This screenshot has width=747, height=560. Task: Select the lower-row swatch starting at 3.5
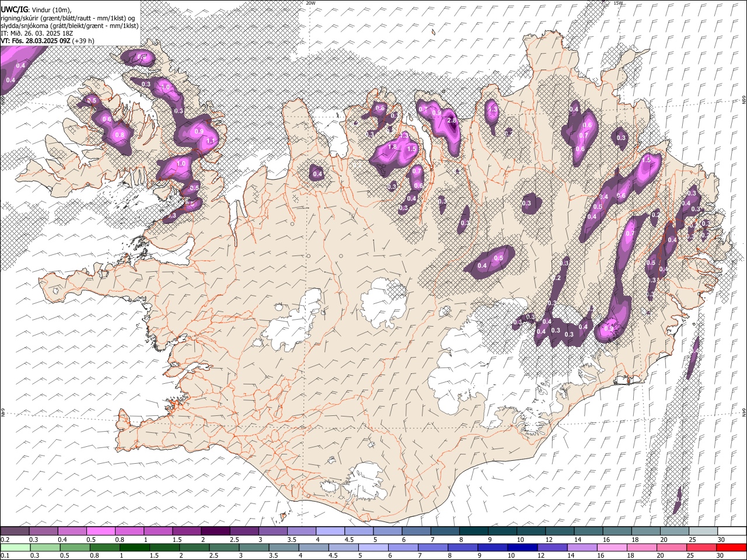click(284, 547)
